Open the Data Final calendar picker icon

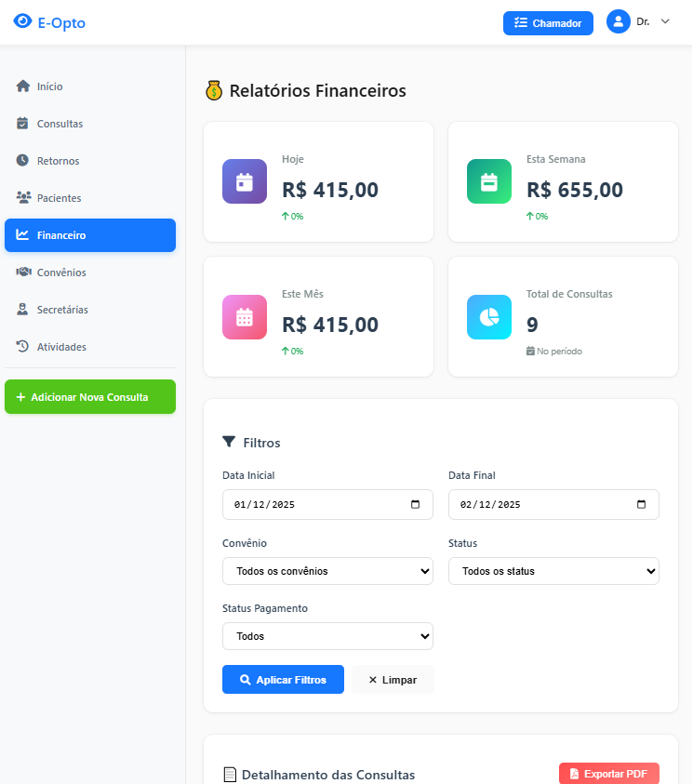pos(641,504)
